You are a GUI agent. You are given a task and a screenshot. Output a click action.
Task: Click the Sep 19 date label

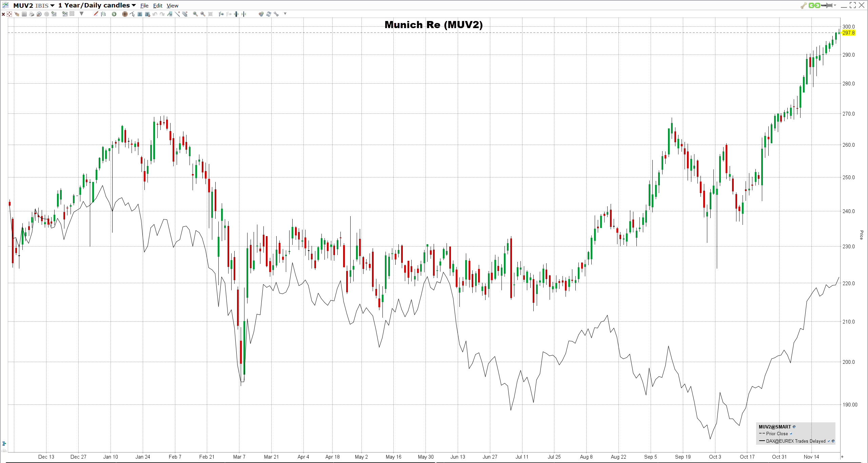coord(683,457)
